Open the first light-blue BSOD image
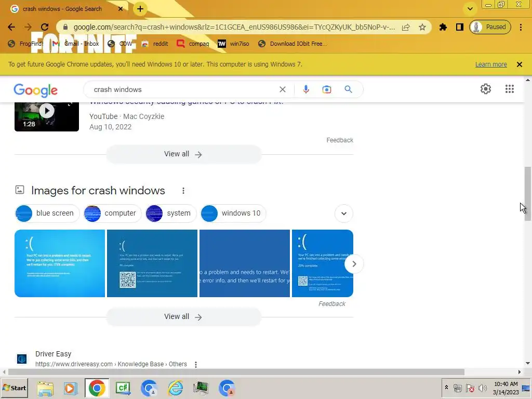Viewport: 532px width, 399px height. (x=60, y=263)
